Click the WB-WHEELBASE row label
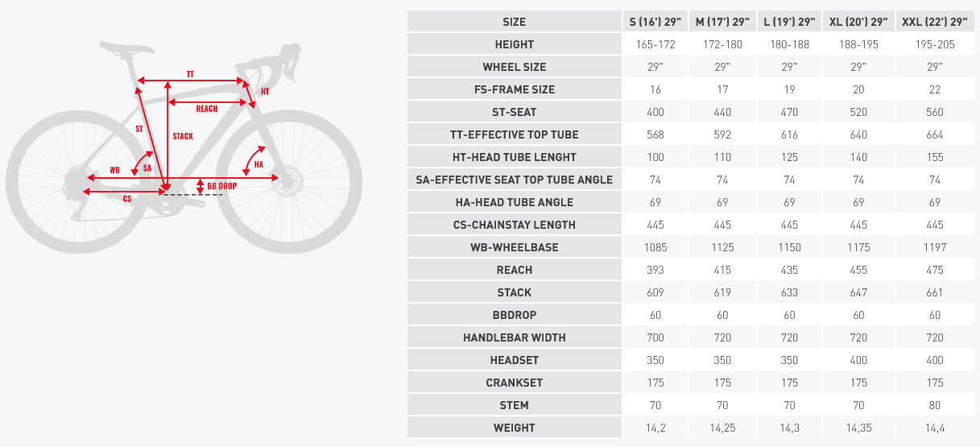 (515, 247)
